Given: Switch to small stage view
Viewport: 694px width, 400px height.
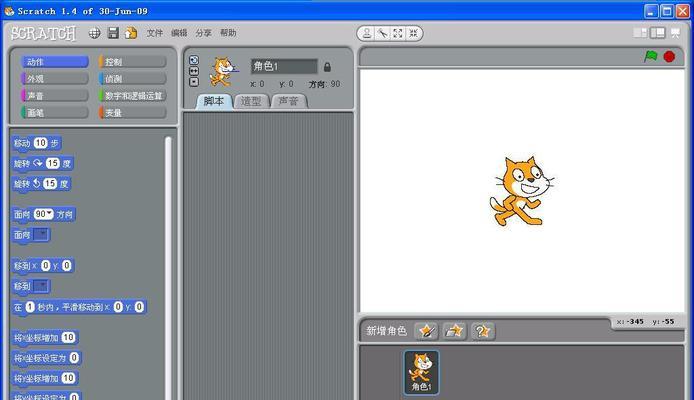Looking at the screenshot, I should coord(640,33).
